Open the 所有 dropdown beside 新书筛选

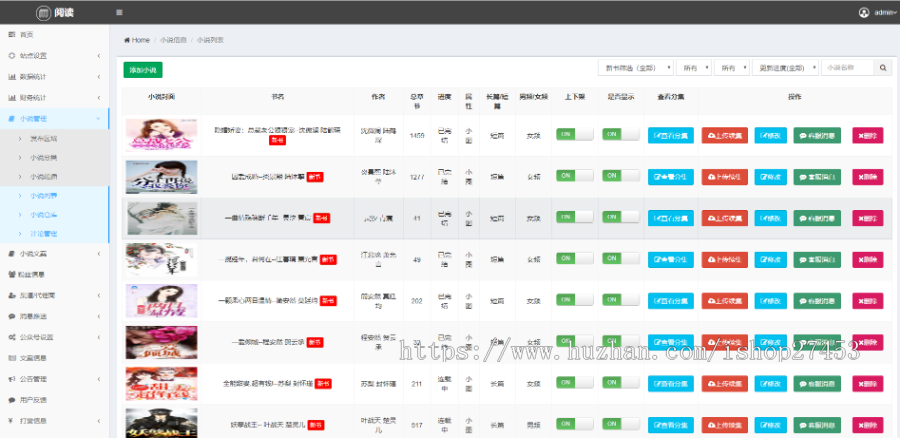[694, 68]
